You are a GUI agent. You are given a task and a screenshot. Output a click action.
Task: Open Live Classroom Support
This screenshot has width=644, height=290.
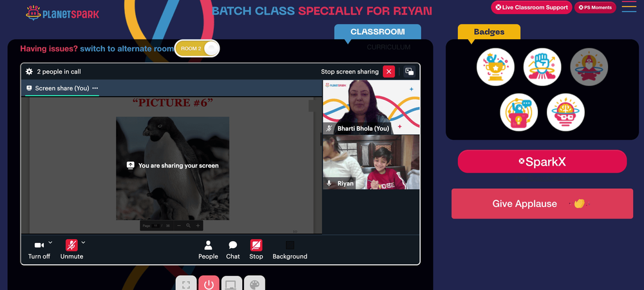[x=531, y=7]
